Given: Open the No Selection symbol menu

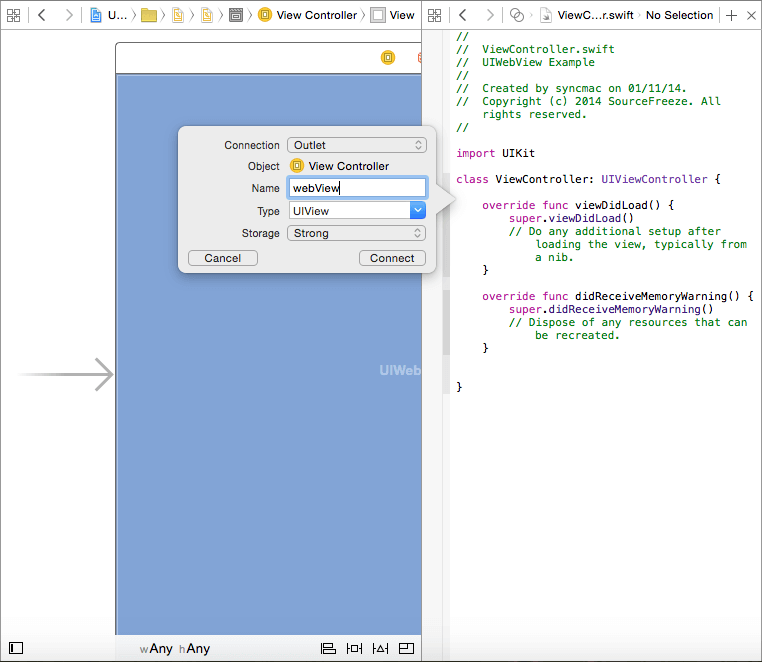Looking at the screenshot, I should tap(679, 16).
